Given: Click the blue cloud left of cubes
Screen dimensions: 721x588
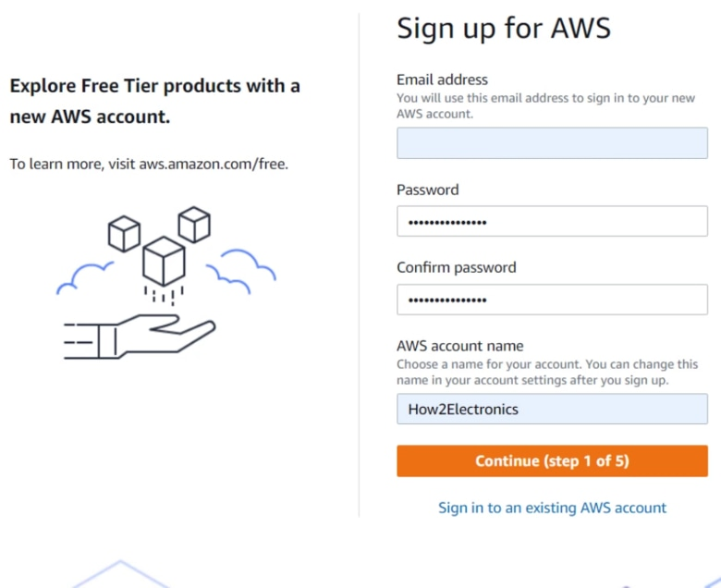Looking at the screenshot, I should pyautogui.click(x=85, y=277).
